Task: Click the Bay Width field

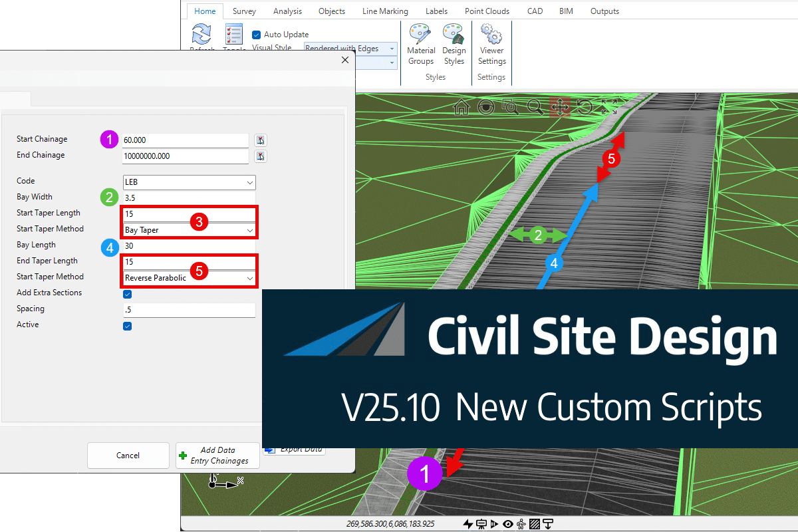Action: [190, 198]
